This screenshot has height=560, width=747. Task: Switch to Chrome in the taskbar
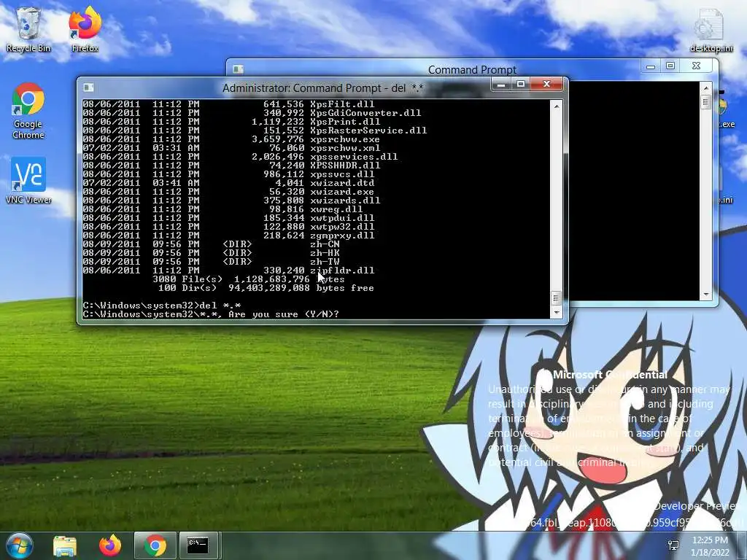(x=155, y=545)
